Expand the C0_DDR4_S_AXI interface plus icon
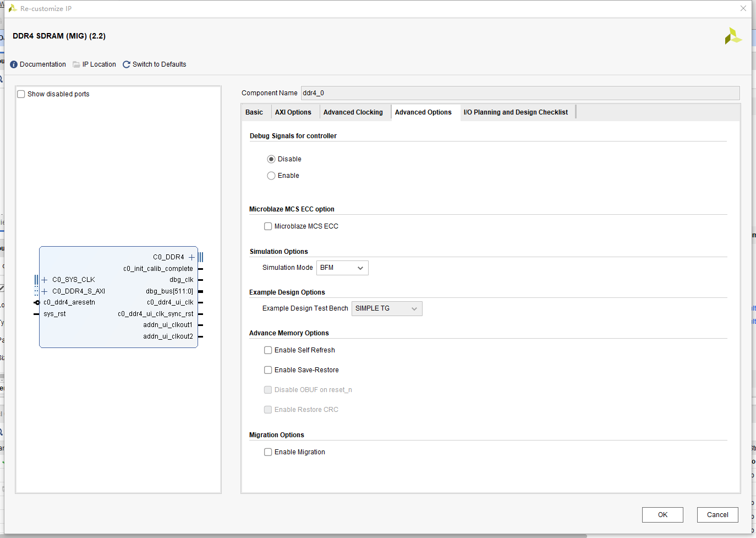This screenshot has height=538, width=756. tap(45, 291)
